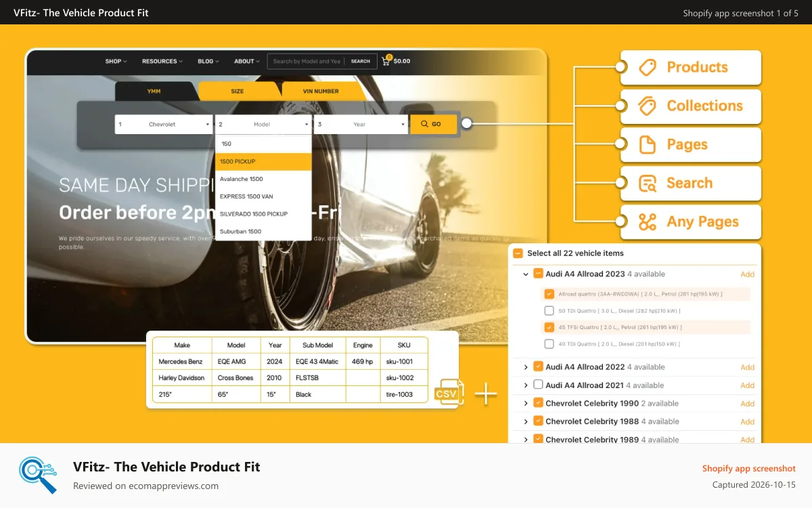The height and width of the screenshot is (508, 812).
Task: Click the Any Pages nodes icon
Action: (648, 221)
